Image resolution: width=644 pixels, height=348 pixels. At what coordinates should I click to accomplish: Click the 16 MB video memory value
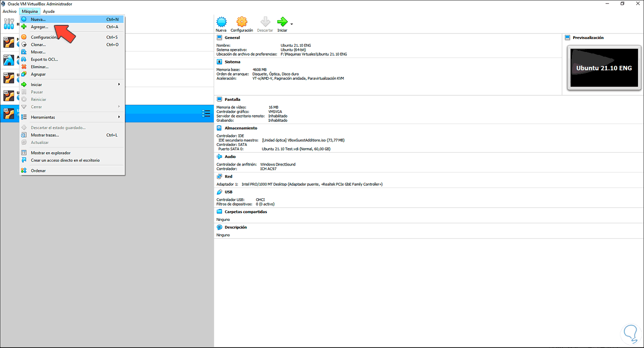tap(273, 107)
